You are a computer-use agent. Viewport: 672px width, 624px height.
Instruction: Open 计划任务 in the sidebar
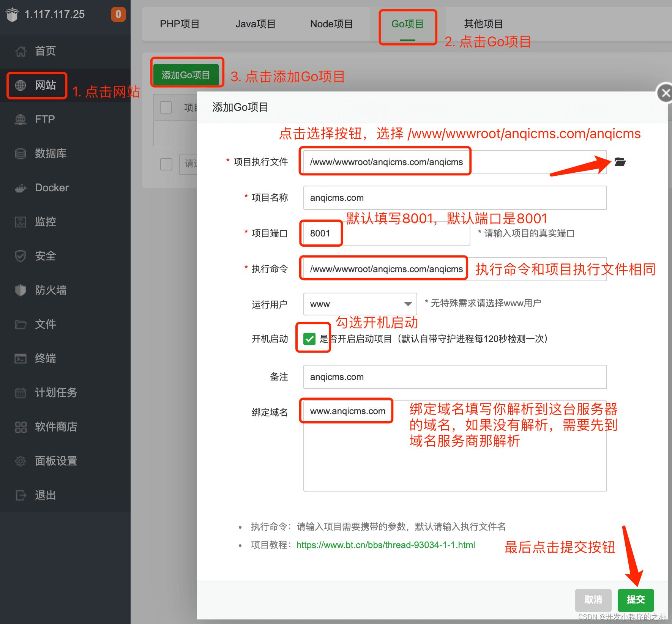[x=55, y=392]
